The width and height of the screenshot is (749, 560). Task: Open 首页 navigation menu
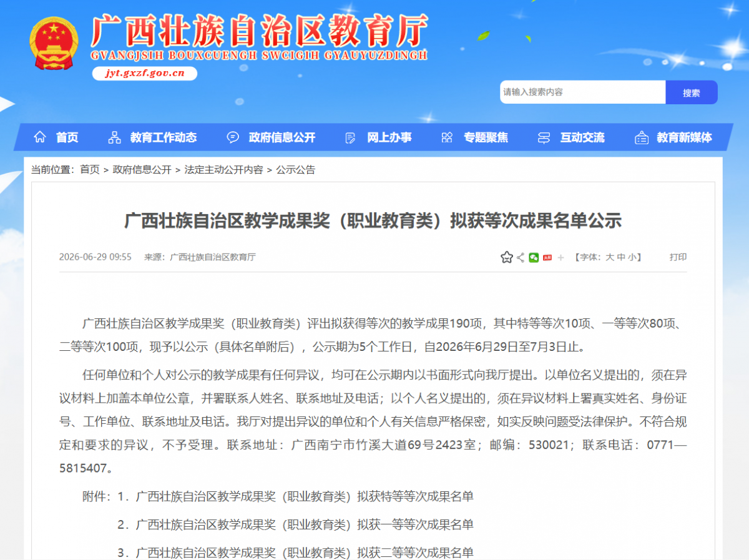coord(67,137)
